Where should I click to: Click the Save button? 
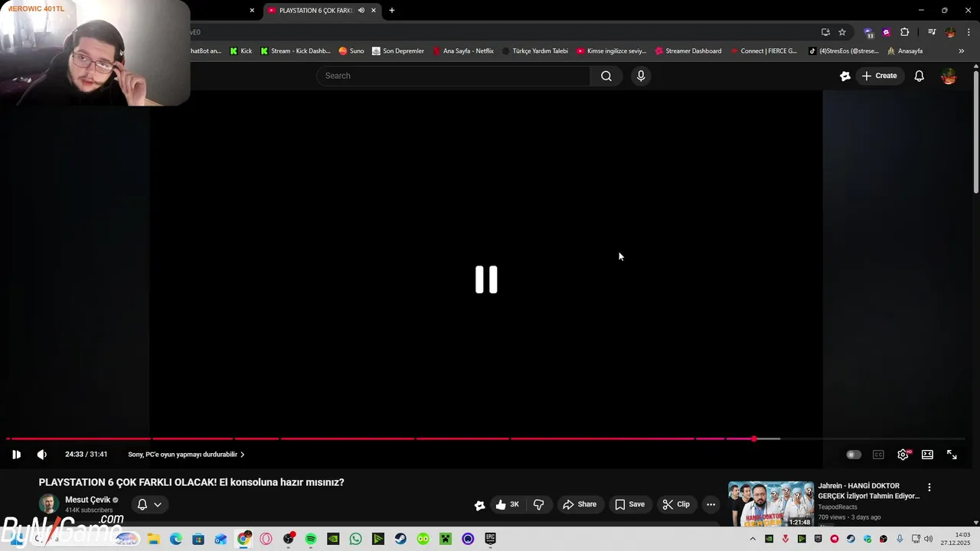(629, 504)
